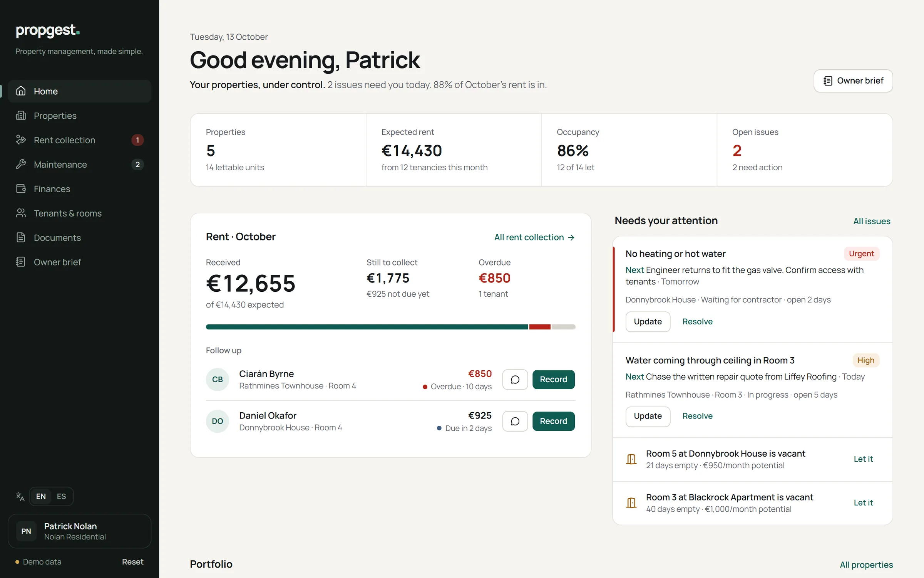Select the EN language option
Viewport: 924px width, 578px height.
coord(41,496)
